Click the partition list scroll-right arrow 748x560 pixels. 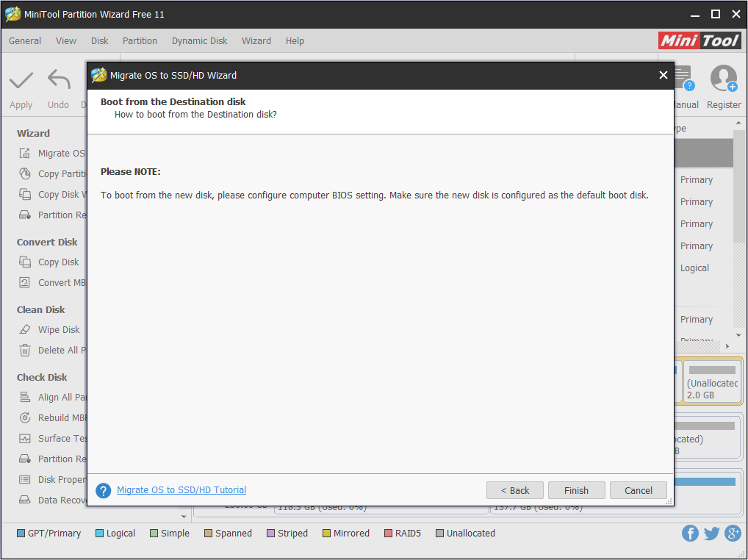tap(727, 346)
